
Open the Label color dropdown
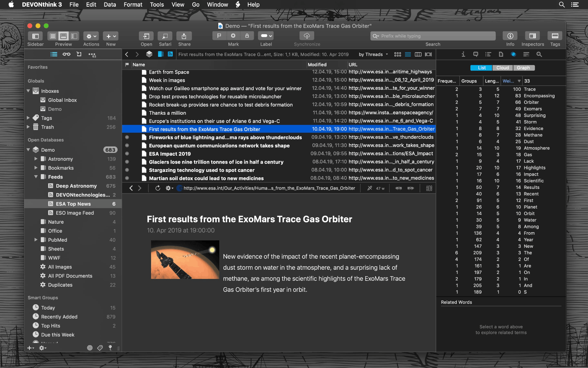tap(266, 36)
